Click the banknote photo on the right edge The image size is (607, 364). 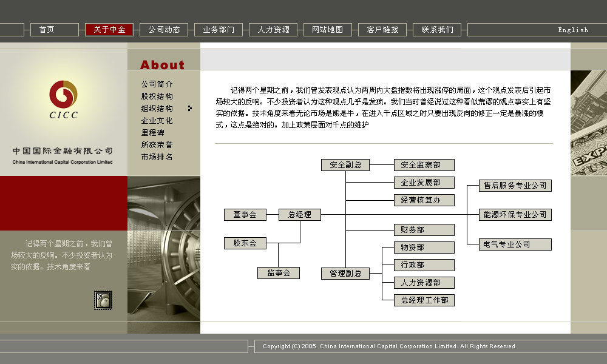pyautogui.click(x=589, y=123)
